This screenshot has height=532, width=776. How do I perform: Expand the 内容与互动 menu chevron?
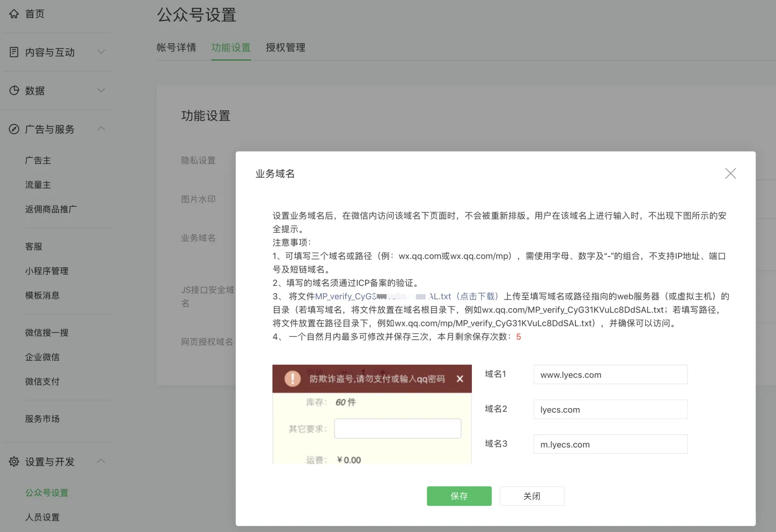coord(101,52)
